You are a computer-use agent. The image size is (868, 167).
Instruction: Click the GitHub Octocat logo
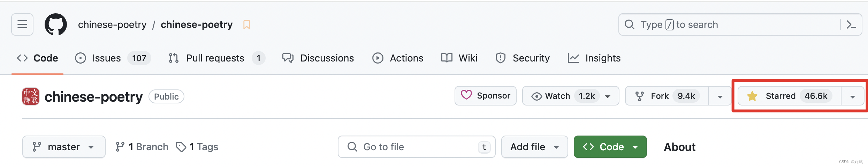(x=56, y=24)
